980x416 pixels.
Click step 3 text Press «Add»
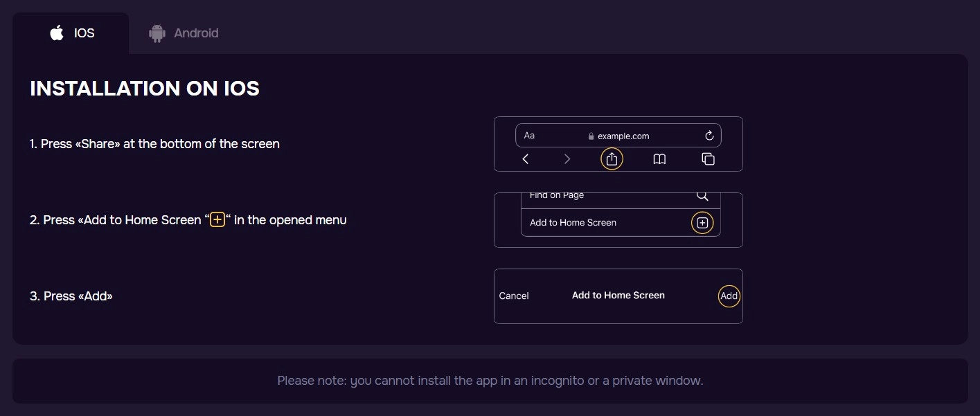[x=71, y=296]
